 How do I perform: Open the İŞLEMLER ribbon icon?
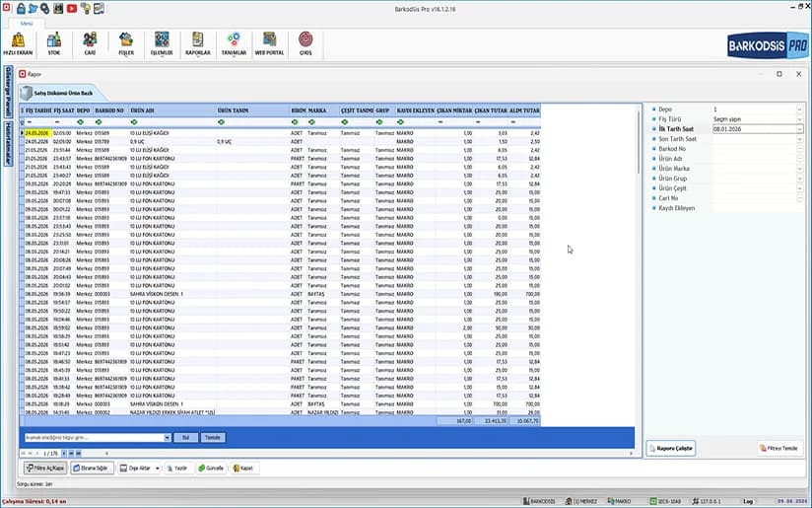pos(162,43)
